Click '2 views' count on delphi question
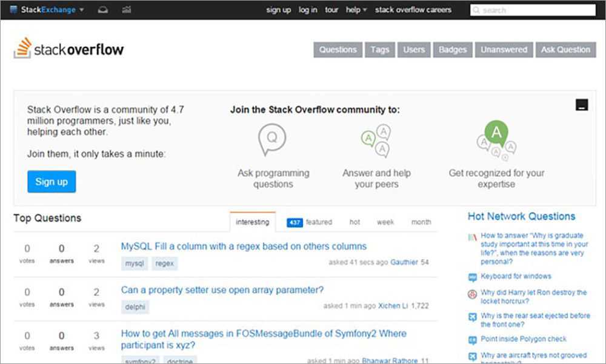606x364 pixels. pos(96,297)
